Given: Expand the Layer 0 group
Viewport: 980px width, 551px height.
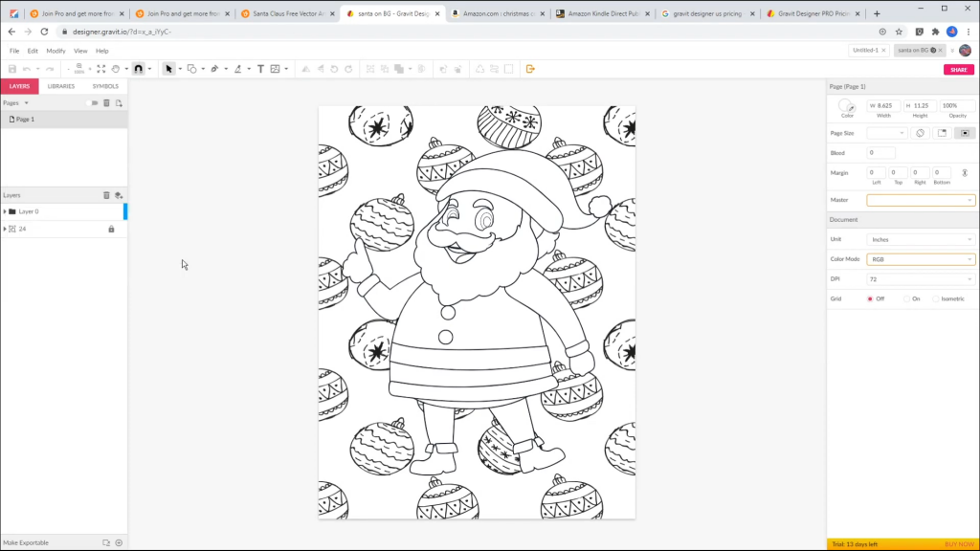Looking at the screenshot, I should coord(5,211).
